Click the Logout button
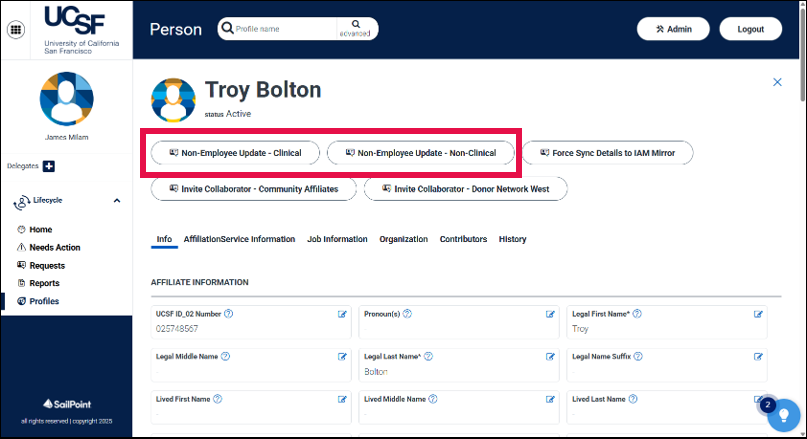Image resolution: width=807 pixels, height=439 pixels. [750, 29]
